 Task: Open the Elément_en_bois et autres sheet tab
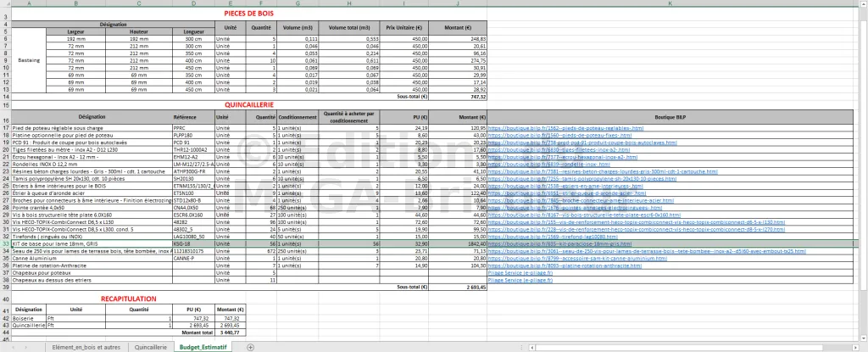click(x=86, y=347)
